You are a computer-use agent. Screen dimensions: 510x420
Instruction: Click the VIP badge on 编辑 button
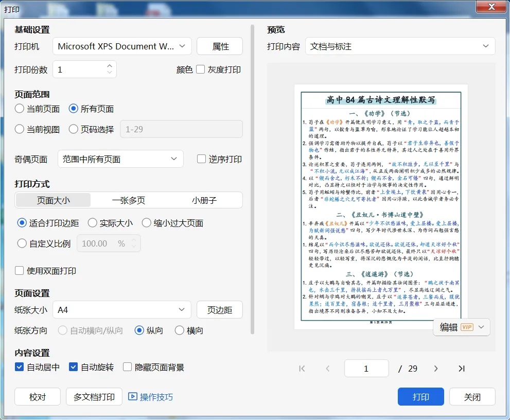(467, 327)
